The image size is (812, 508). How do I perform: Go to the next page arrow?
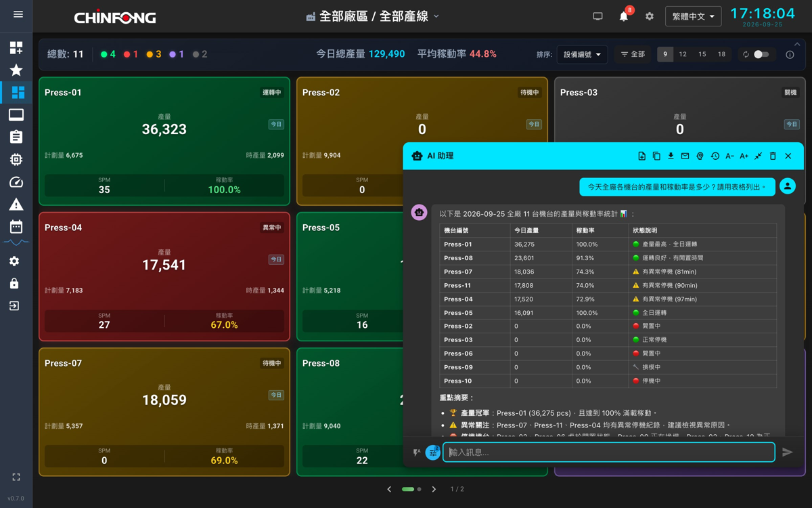[434, 489]
